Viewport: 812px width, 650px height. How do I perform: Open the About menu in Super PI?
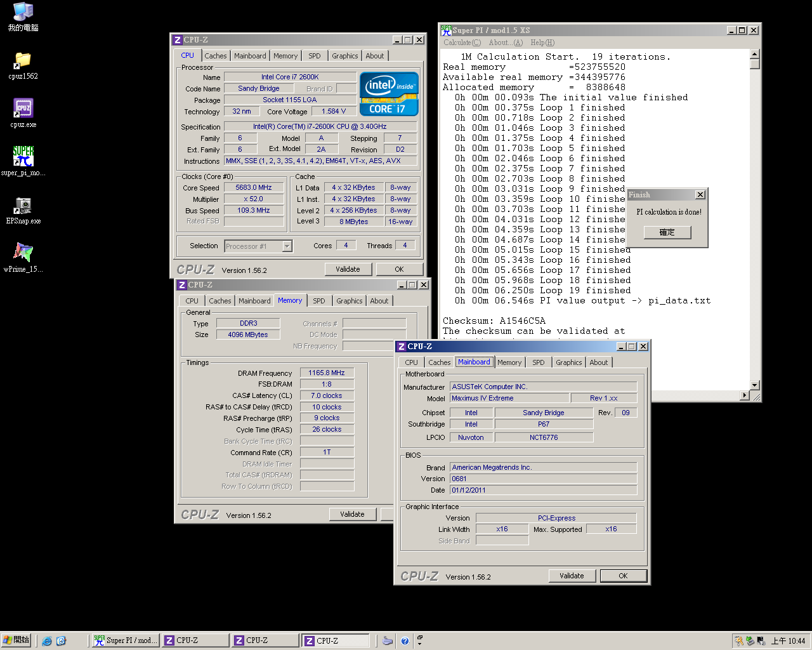click(x=506, y=43)
